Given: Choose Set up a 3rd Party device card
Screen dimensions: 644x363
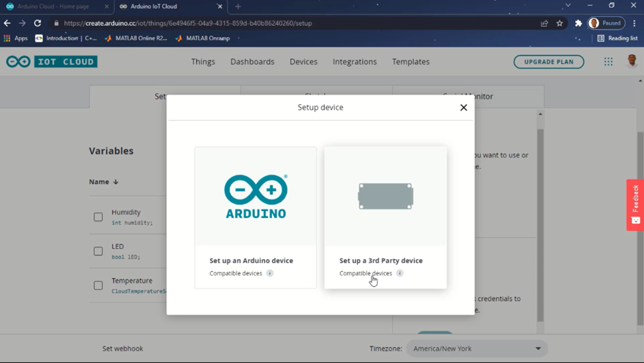Looking at the screenshot, I should coord(385,217).
